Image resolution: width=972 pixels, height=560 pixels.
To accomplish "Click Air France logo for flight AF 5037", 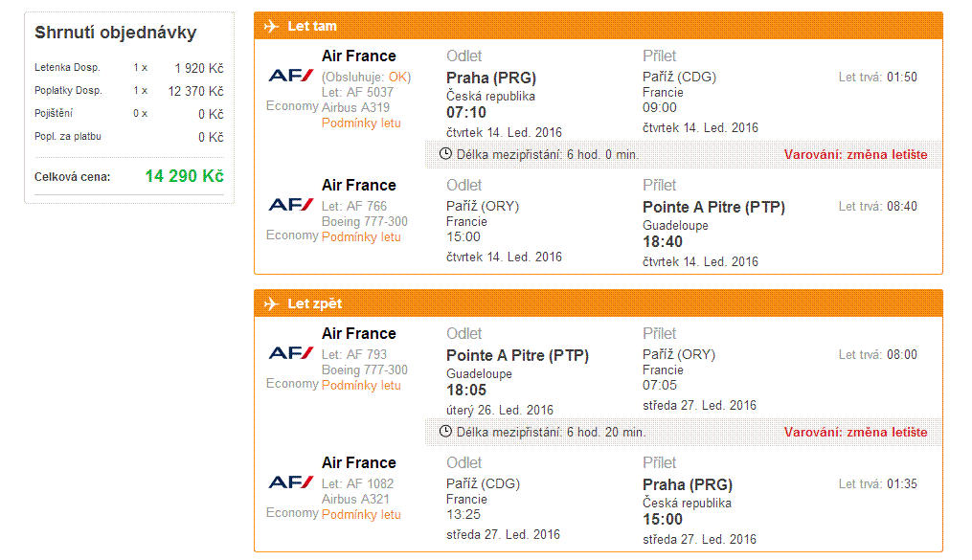I will (291, 76).
